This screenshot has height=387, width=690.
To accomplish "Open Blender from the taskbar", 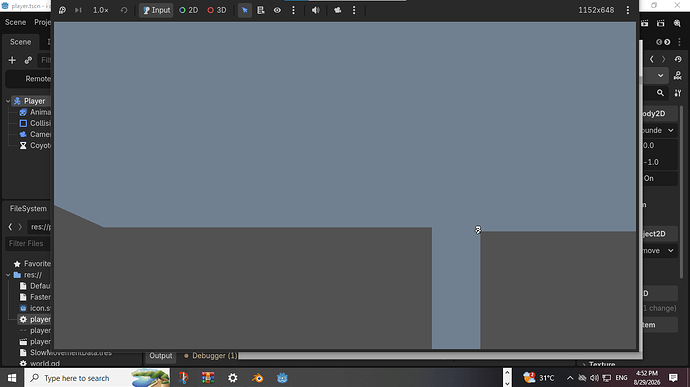I will [x=257, y=378].
